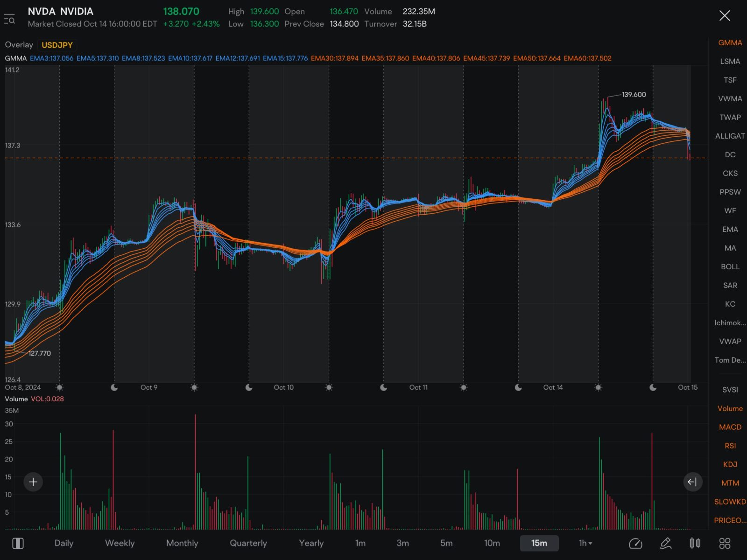Select the 15m timeframe tab
The image size is (747, 560).
click(539, 543)
